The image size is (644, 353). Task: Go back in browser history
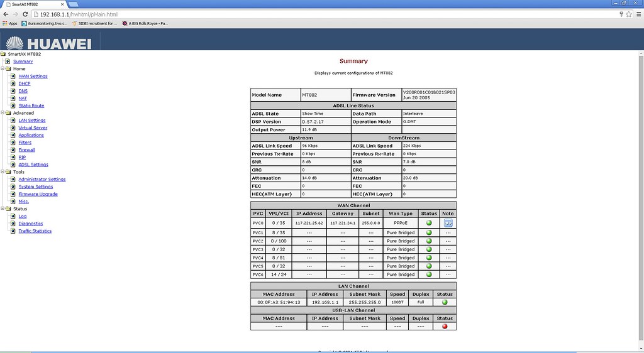point(6,14)
